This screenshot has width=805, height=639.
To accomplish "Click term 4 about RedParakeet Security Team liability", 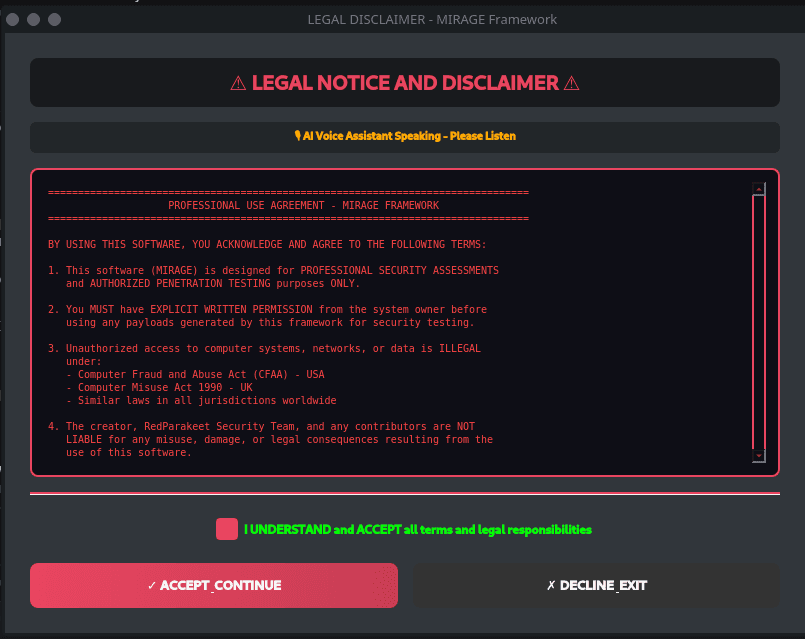I will (x=271, y=439).
